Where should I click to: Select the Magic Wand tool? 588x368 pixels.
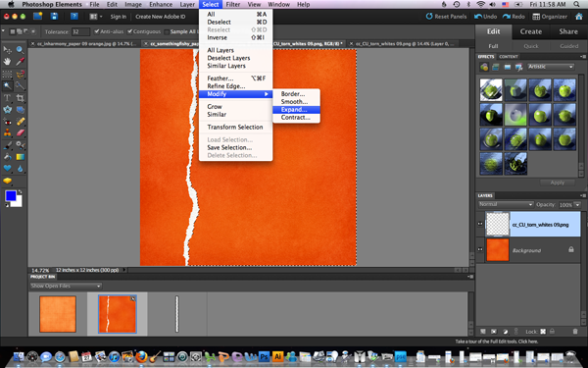pos(7,86)
